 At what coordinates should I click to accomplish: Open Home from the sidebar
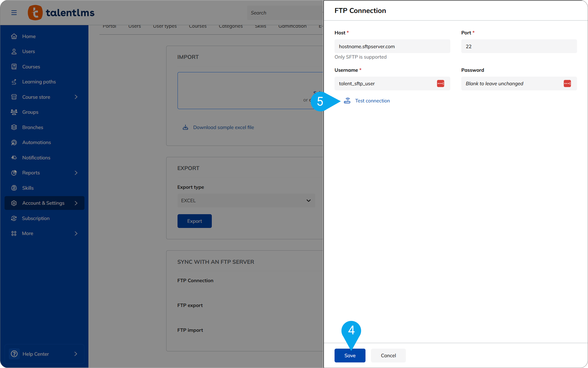[29, 36]
